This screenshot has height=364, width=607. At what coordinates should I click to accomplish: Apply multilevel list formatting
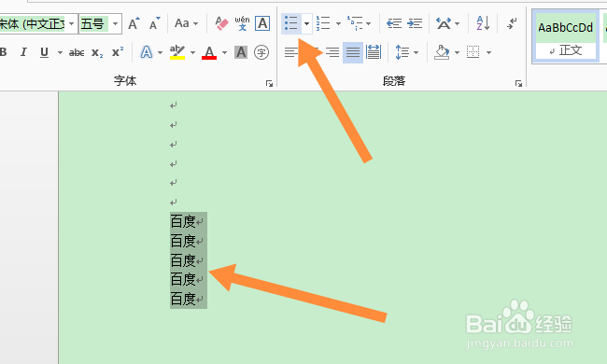355,23
